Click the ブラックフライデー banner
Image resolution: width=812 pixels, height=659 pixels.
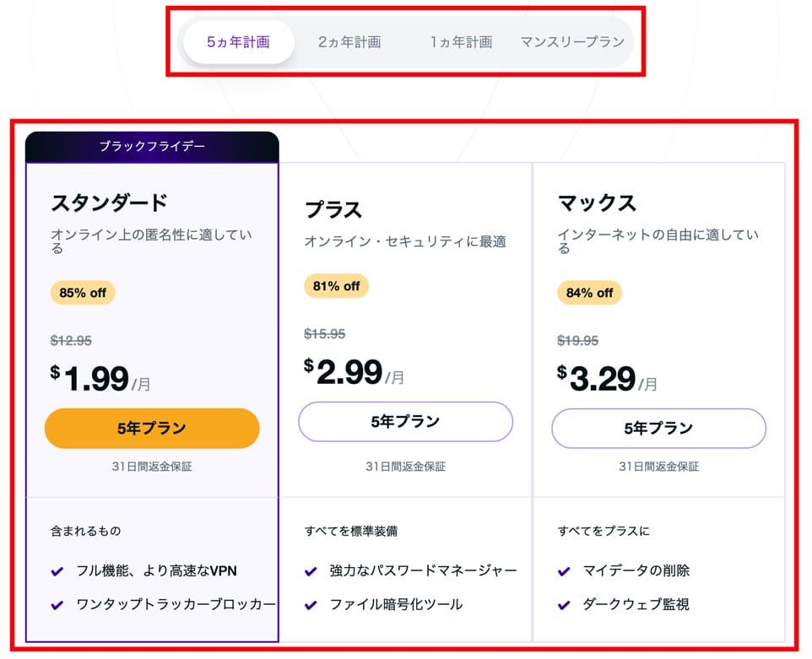pyautogui.click(x=152, y=146)
